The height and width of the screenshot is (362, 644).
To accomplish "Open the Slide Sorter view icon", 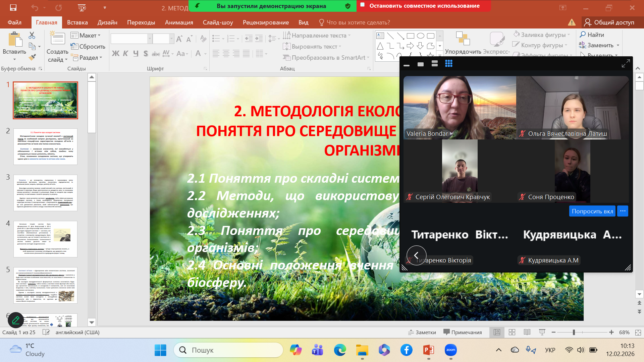I will [512, 332].
